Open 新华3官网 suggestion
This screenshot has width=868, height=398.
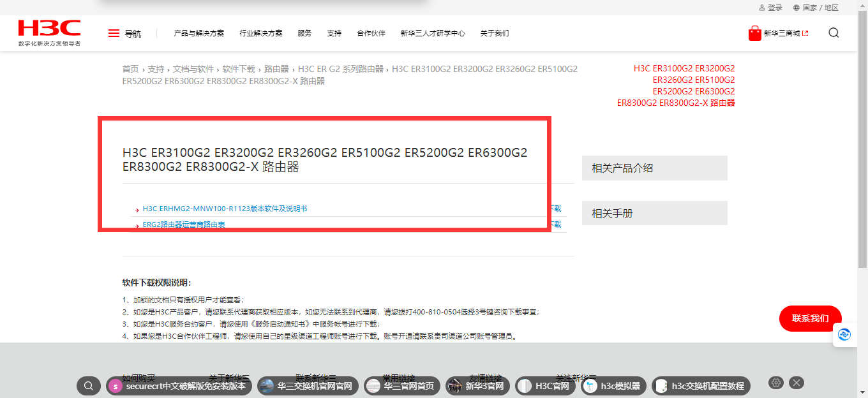(x=478, y=385)
